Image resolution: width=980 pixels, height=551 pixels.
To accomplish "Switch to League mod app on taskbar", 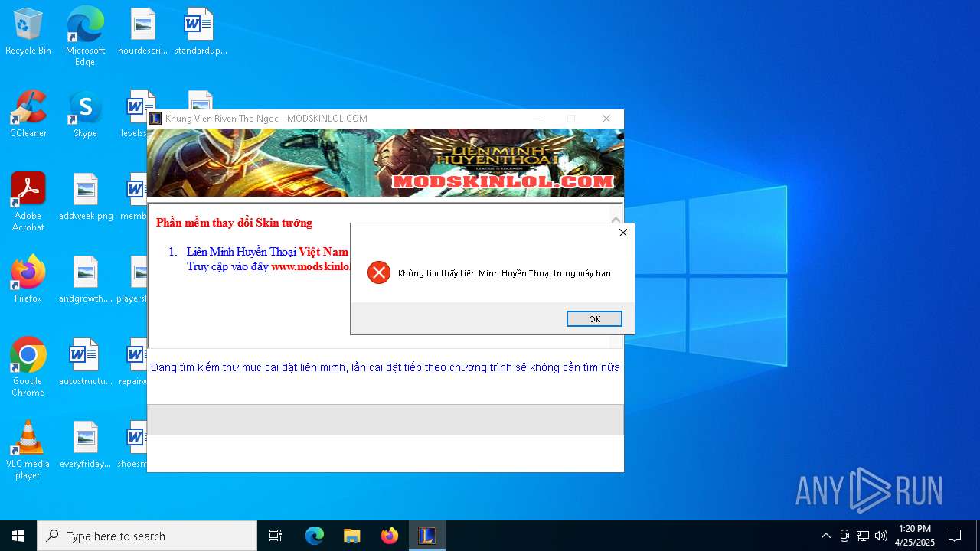I will 427,536.
